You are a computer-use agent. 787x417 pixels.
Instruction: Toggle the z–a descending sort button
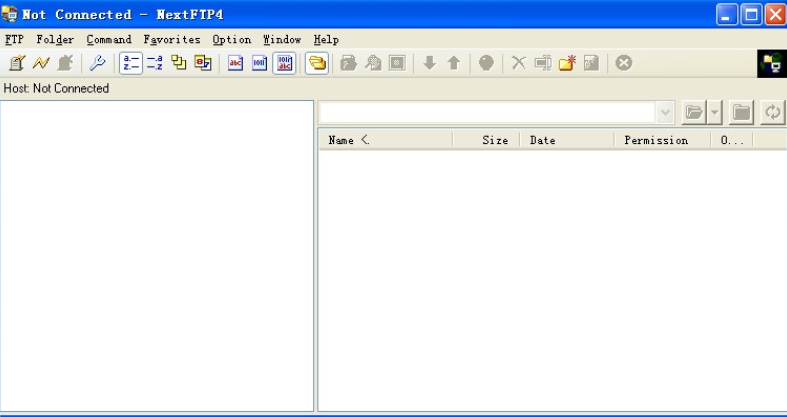point(155,63)
